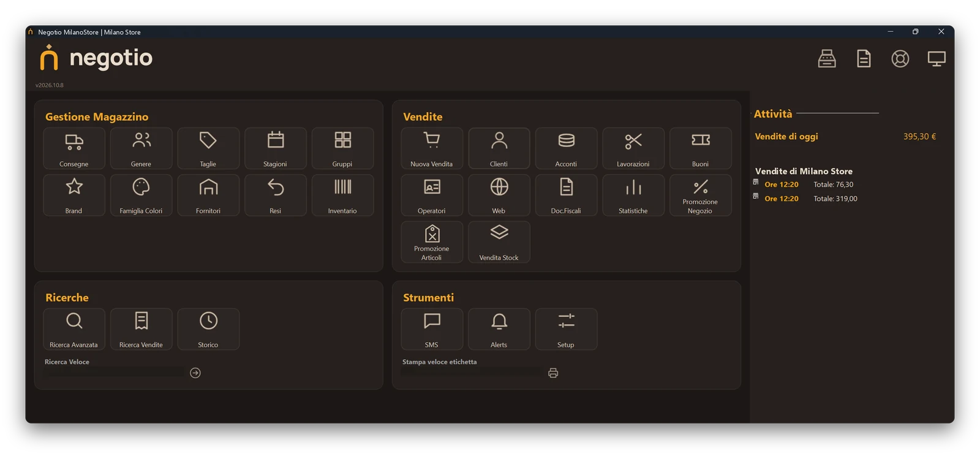Open the Taglie tag tile
The image size is (980, 456).
coord(208,148)
